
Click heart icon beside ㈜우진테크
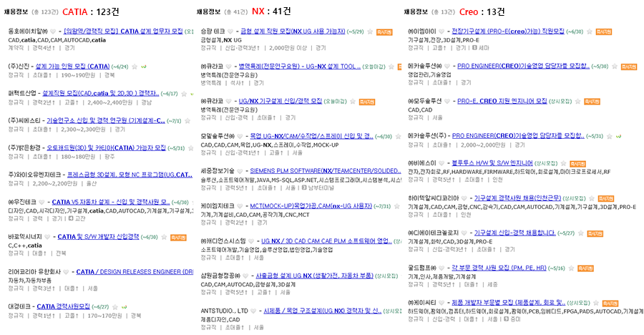[42, 203]
